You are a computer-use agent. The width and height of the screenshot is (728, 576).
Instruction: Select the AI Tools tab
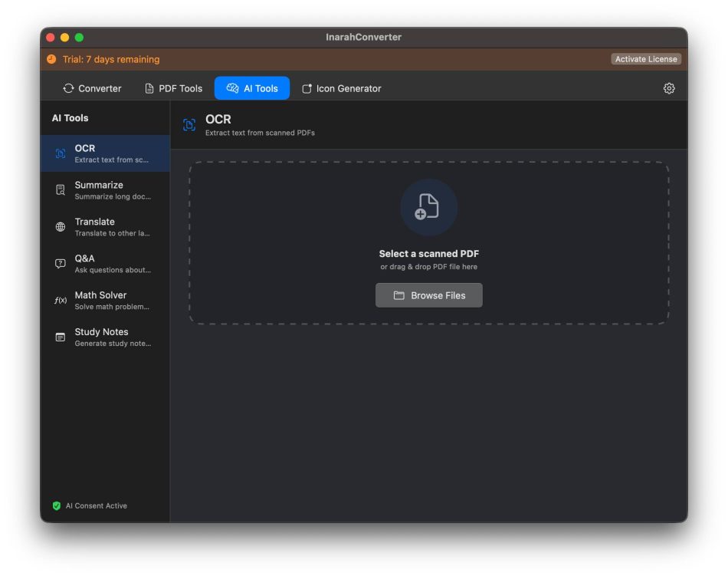coord(252,88)
